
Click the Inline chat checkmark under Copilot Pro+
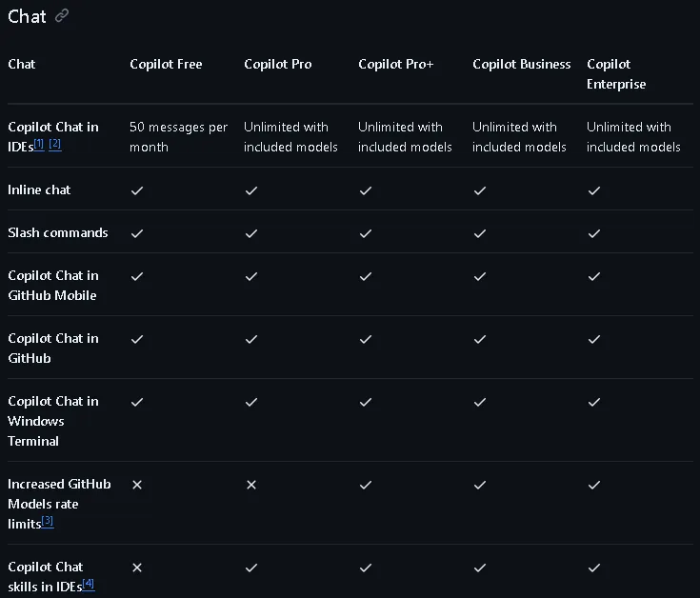366,190
